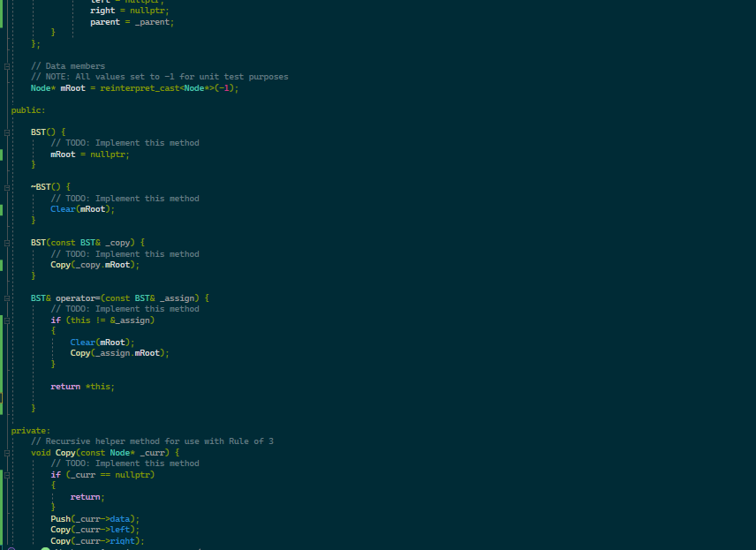Collapse the operator= function body

click(7, 298)
